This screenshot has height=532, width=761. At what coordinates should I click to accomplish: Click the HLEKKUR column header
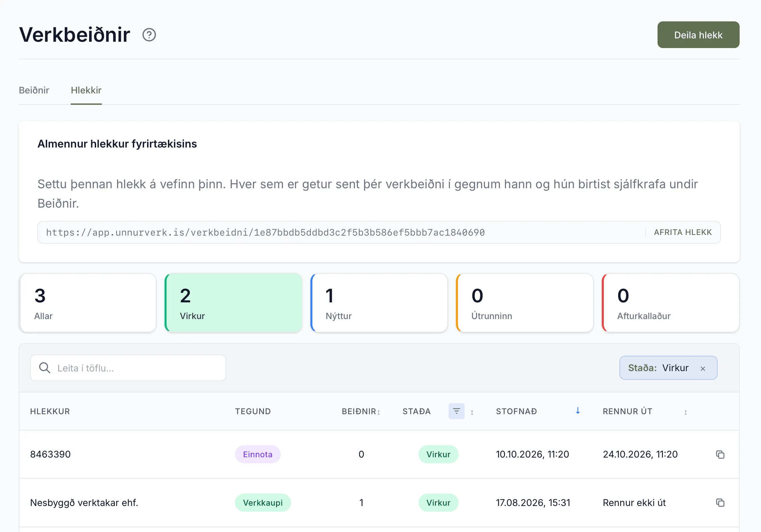coord(50,411)
